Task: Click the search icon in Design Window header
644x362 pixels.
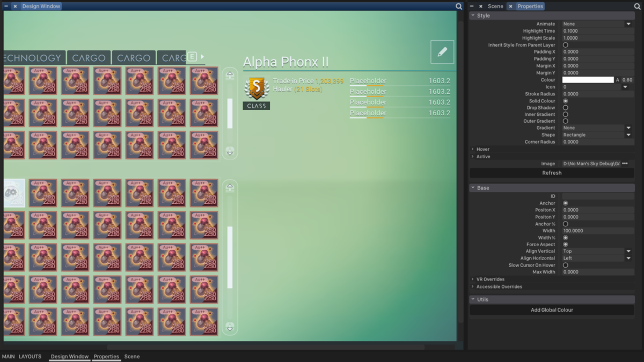Action: (x=459, y=6)
